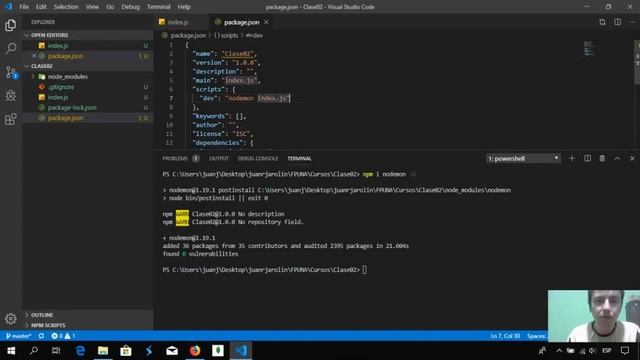Expand the Outline section

(x=88, y=315)
